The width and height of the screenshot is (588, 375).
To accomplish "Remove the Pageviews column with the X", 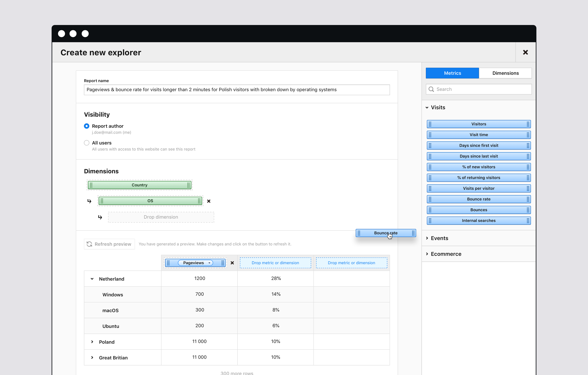I will (x=232, y=263).
